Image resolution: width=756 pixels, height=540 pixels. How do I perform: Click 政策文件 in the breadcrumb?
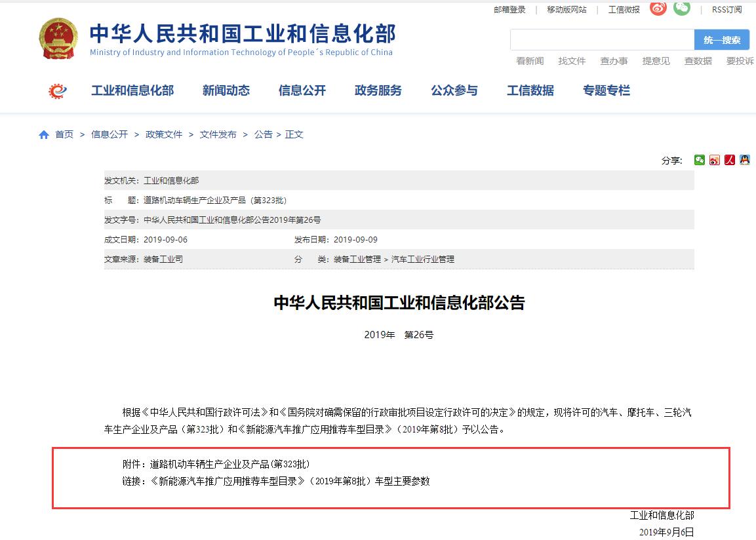tap(164, 134)
